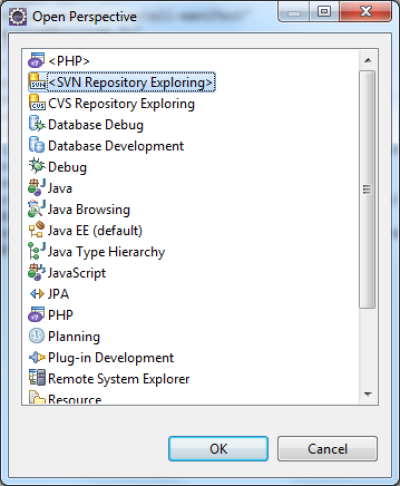Confirm with the OK button
The image size is (400, 486).
tap(218, 449)
